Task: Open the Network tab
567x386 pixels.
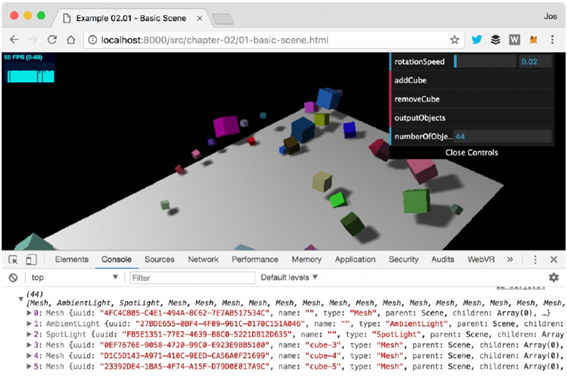Action: coord(203,259)
